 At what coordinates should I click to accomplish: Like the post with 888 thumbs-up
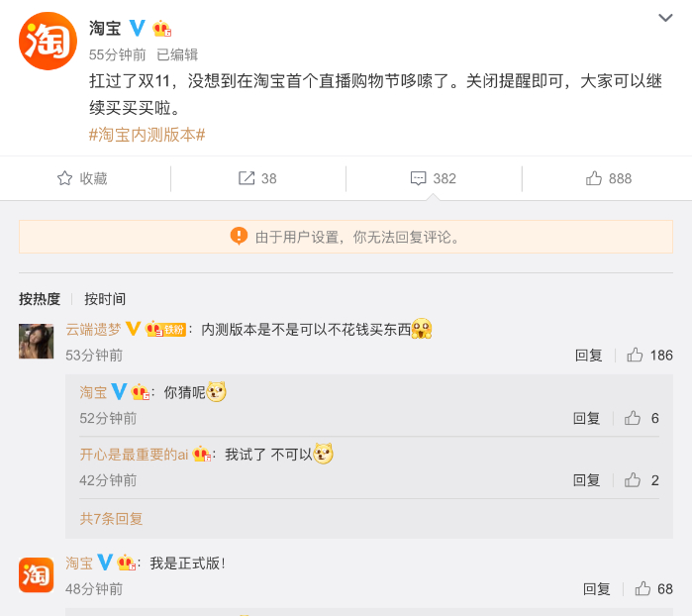pos(609,178)
